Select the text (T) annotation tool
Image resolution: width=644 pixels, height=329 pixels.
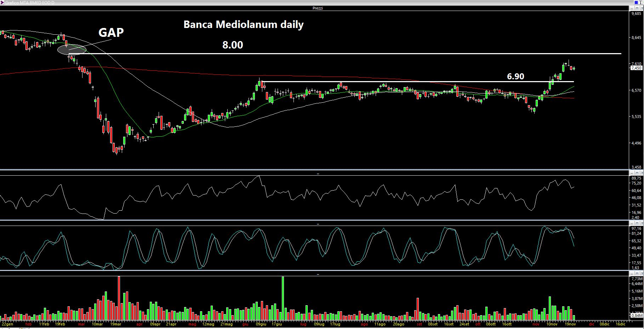point(641,2)
